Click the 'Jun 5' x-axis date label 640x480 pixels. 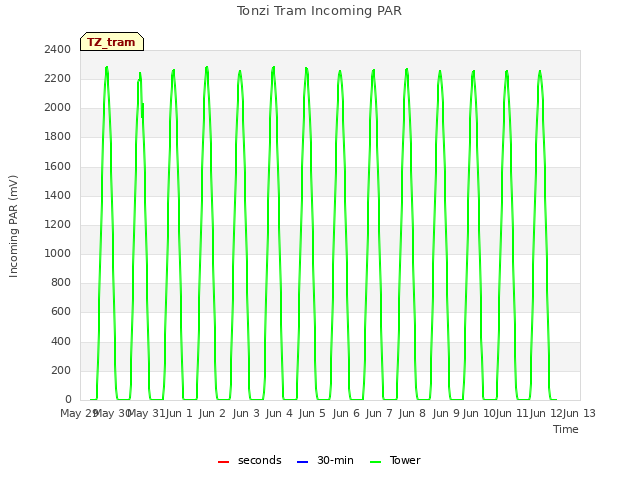[x=312, y=413]
